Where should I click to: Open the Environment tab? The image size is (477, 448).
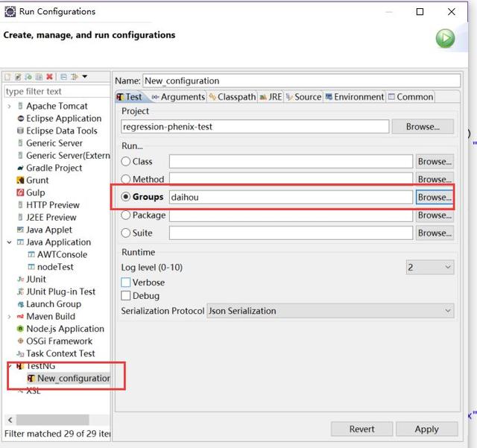[x=355, y=97]
